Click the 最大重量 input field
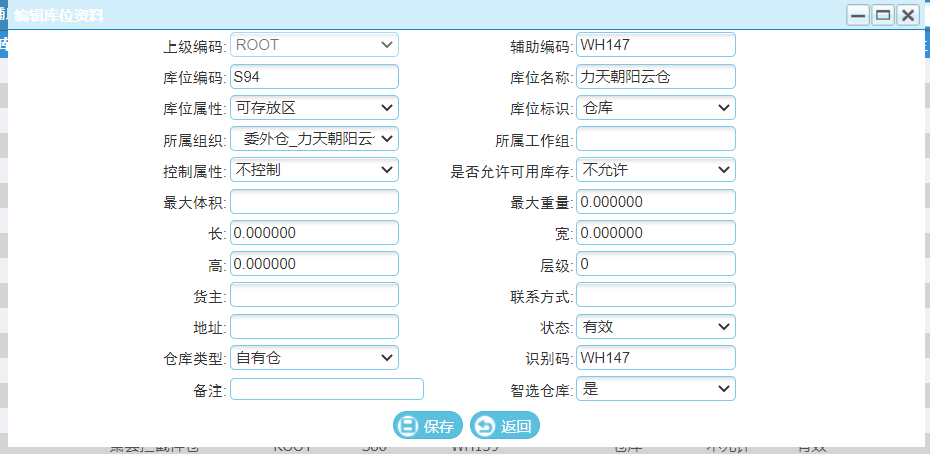Screen dimensions: 930x454 [655, 202]
